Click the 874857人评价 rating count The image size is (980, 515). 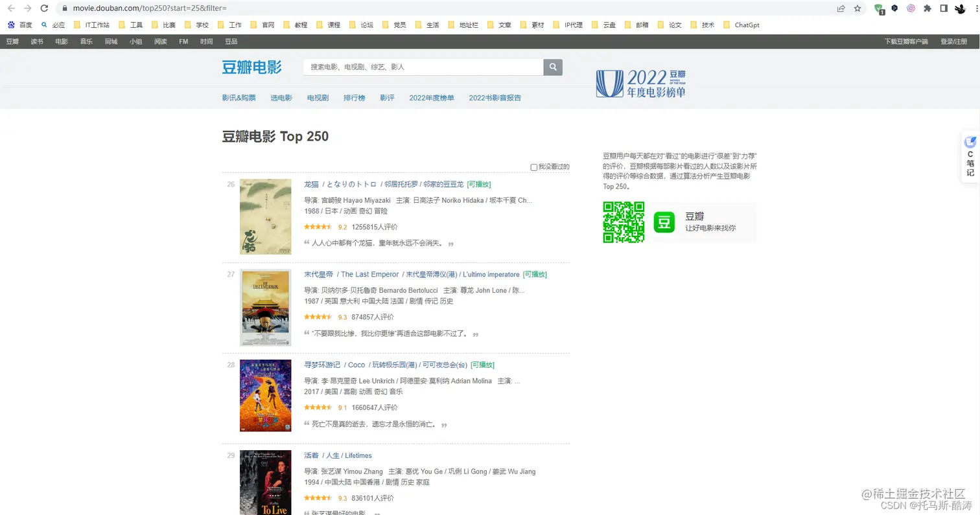coord(373,317)
